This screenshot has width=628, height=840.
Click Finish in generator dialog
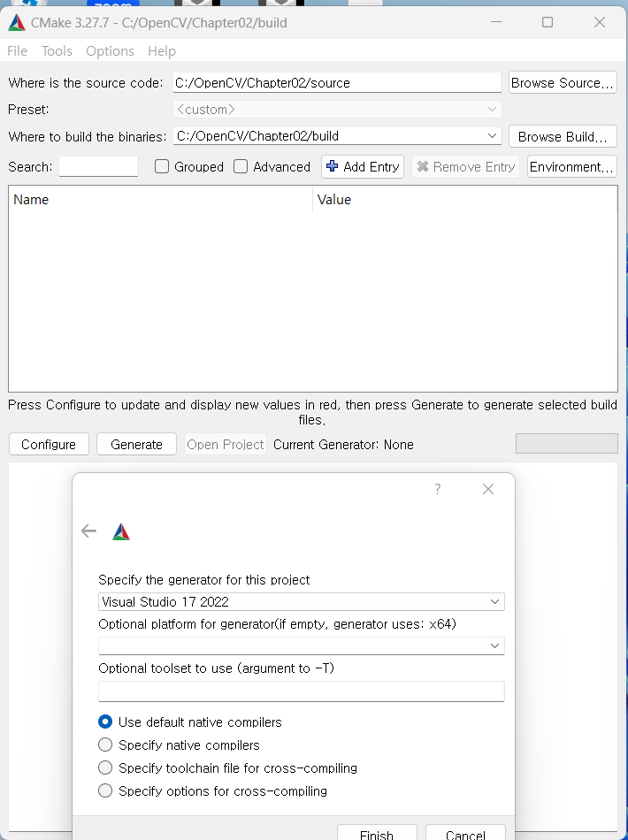(x=377, y=833)
